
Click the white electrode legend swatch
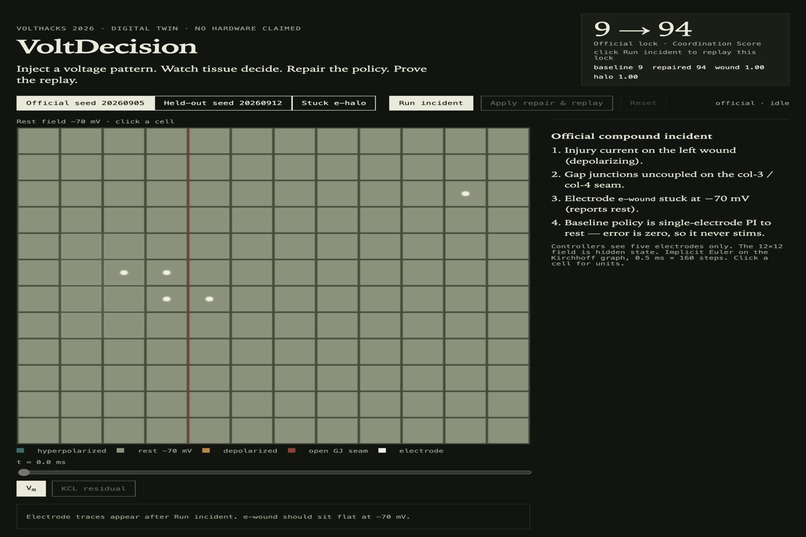[x=382, y=451]
